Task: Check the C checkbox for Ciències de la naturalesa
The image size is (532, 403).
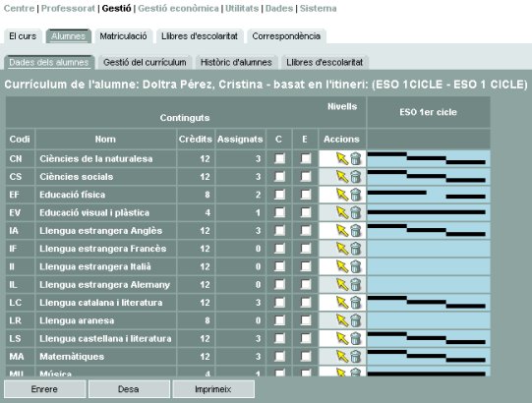Action: pos(279,158)
